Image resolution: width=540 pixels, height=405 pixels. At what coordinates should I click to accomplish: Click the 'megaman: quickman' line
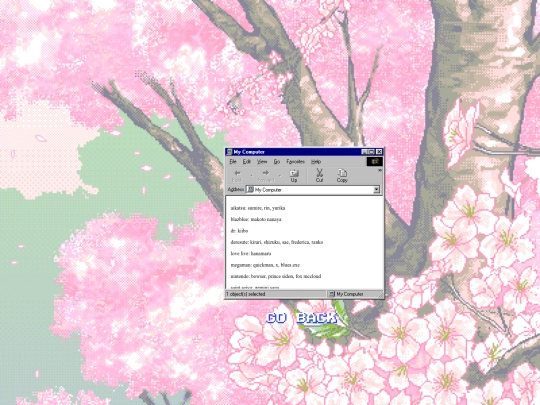(265, 265)
